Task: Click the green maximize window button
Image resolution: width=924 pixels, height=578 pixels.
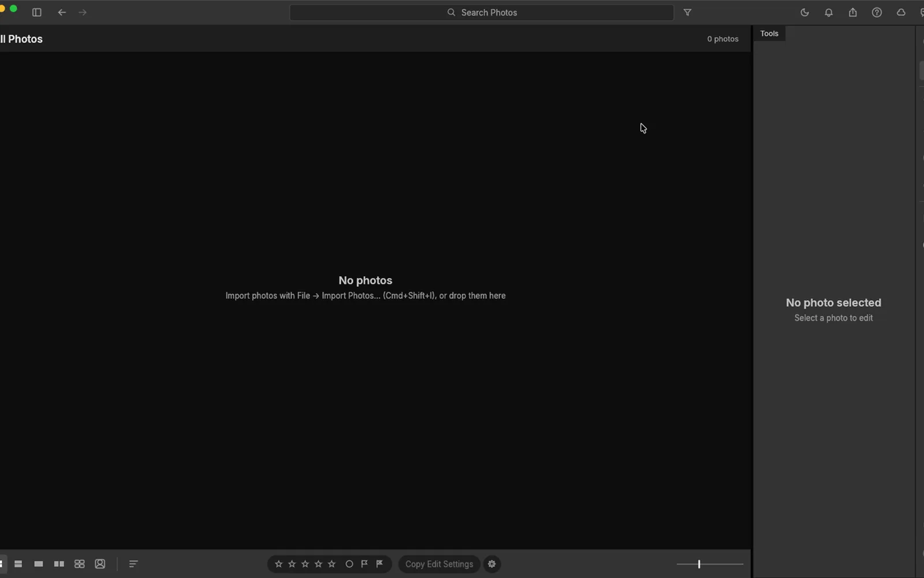Action: tap(13, 9)
